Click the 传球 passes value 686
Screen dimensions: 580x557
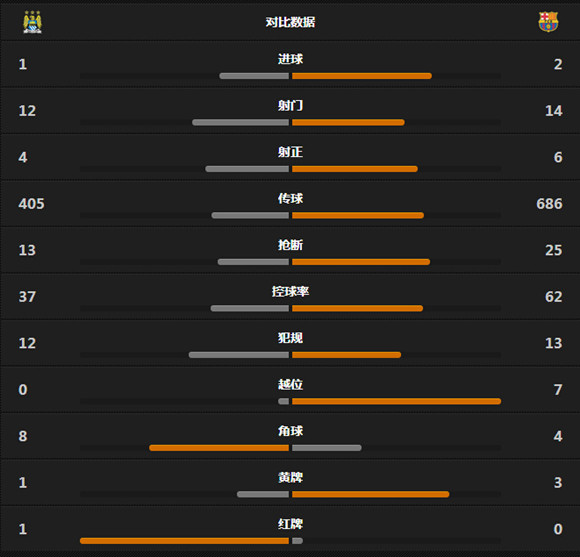tap(549, 204)
